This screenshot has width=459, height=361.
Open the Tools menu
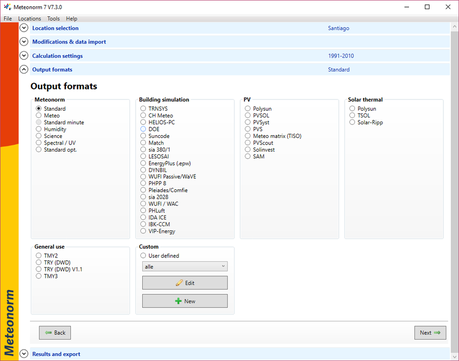pyautogui.click(x=53, y=18)
